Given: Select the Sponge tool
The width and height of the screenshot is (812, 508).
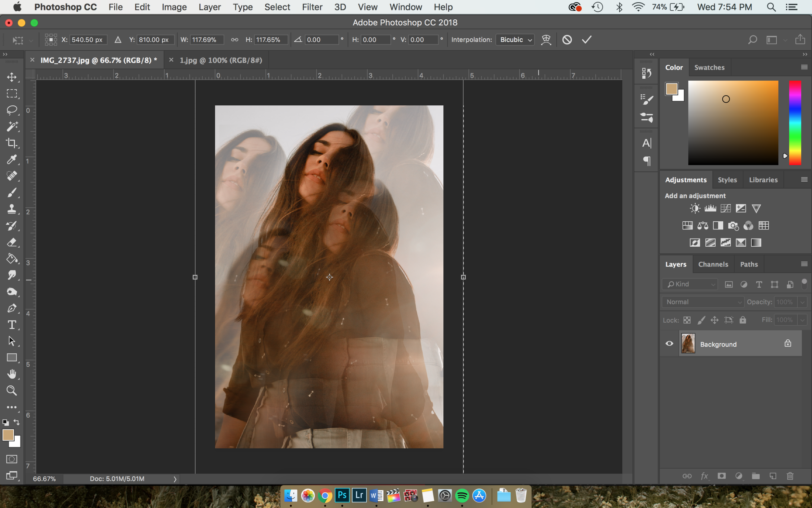Looking at the screenshot, I should tap(12, 291).
